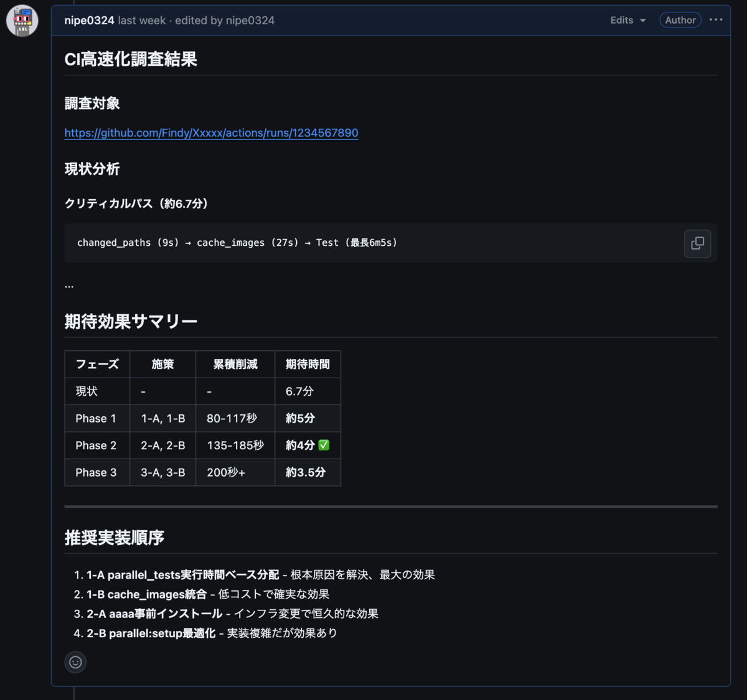Viewport: 747px width, 700px height.
Task: Click the heading '推奨実装順序'
Action: [115, 538]
